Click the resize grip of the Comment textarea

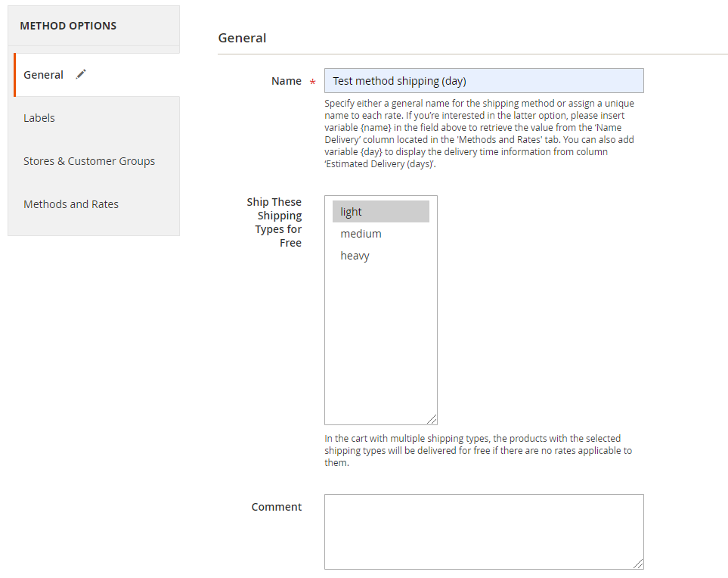coord(638,564)
